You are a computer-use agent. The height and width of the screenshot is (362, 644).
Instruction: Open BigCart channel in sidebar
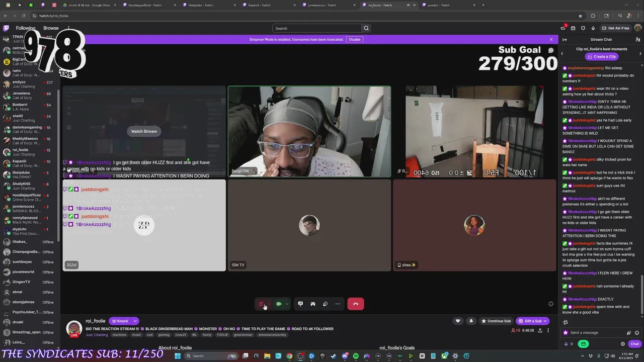30,61
